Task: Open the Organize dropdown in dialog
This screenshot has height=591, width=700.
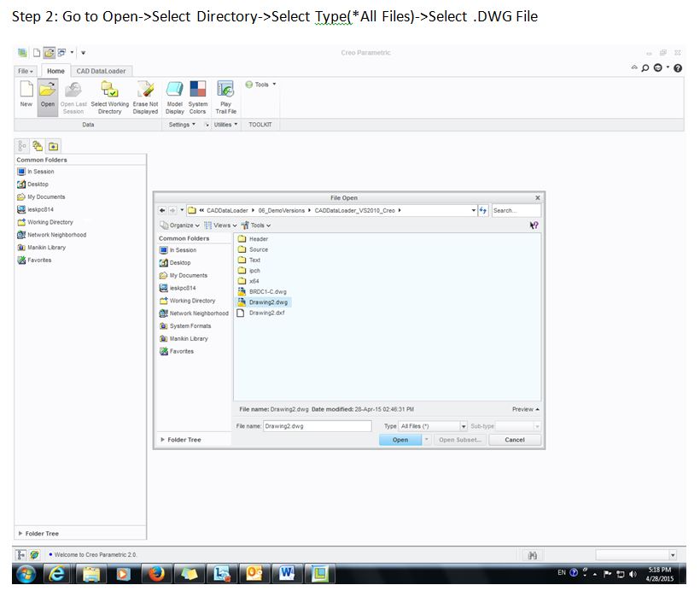Action: click(x=180, y=225)
